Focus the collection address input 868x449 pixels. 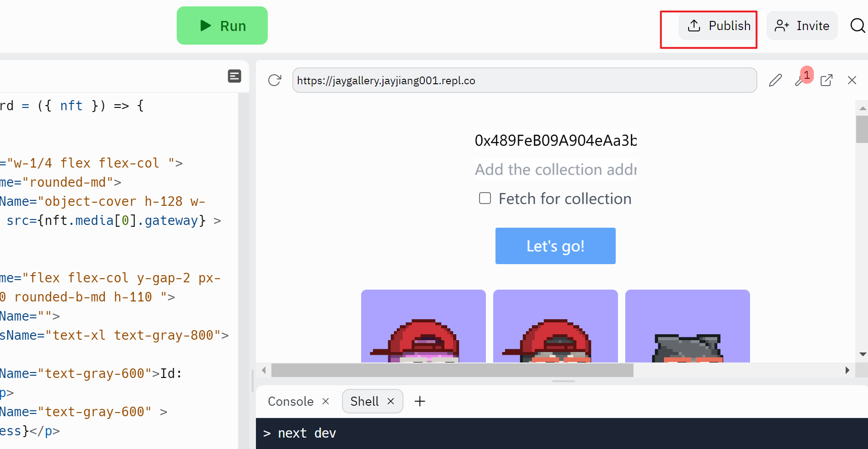coord(556,169)
